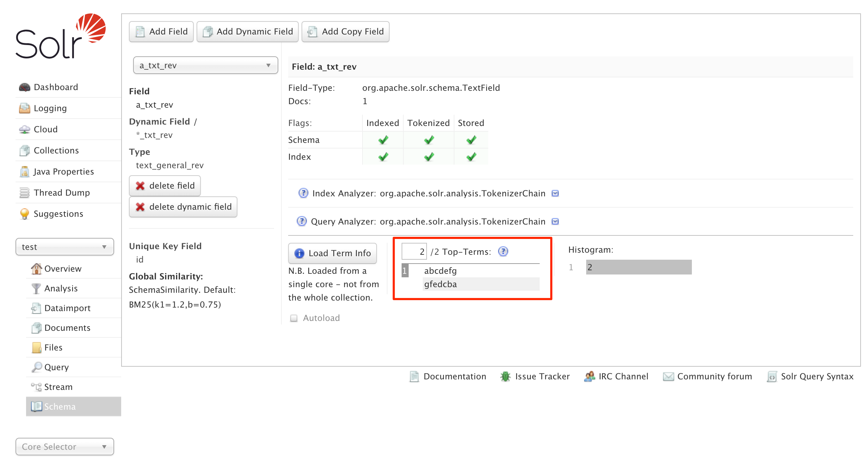
Task: Expand Index Analyzer details toggle
Action: pyautogui.click(x=555, y=193)
